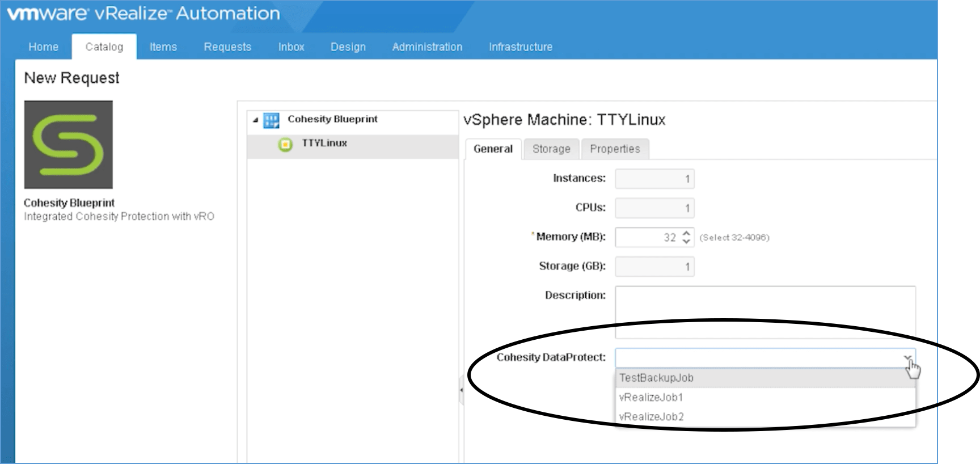Click the Cohesity Blueprint blueprint icon
The width and height of the screenshot is (980, 464).
271,120
